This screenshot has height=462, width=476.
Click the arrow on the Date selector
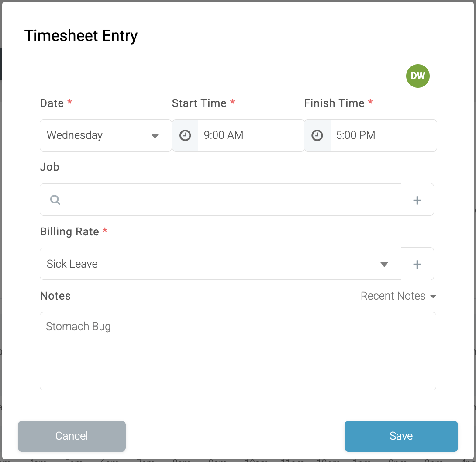155,136
